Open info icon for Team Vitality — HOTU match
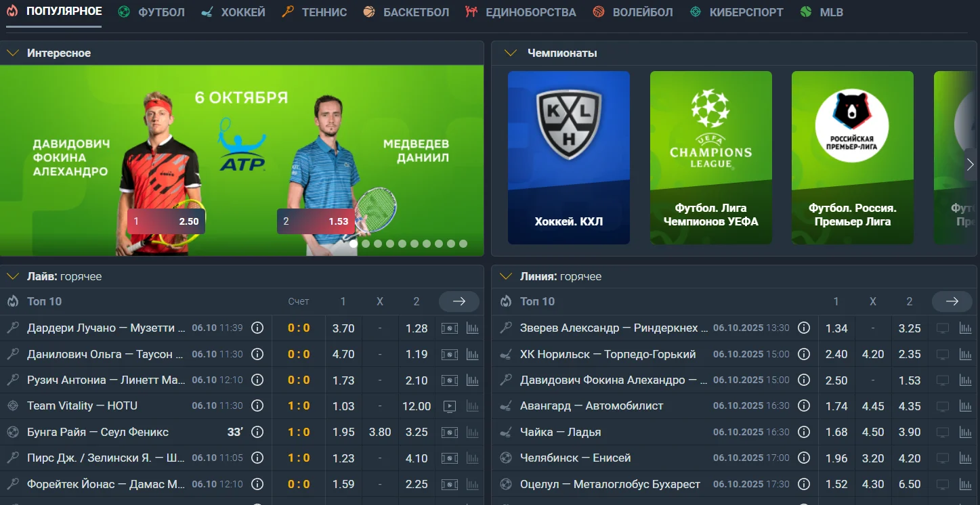Image resolution: width=980 pixels, height=505 pixels. pos(257,406)
